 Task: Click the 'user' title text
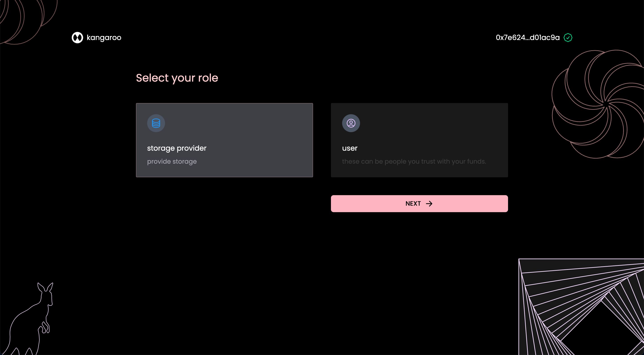(350, 148)
